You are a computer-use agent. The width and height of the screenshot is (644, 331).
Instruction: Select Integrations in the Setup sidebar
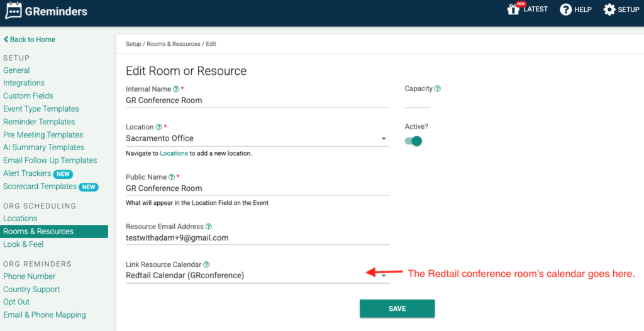click(24, 83)
